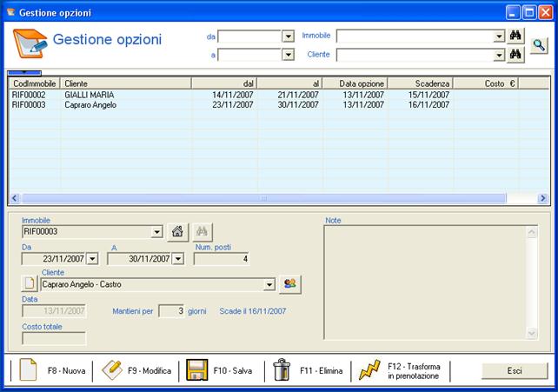Click the 'da' date filter input
Image resolution: width=558 pixels, height=392 pixels.
[249, 37]
